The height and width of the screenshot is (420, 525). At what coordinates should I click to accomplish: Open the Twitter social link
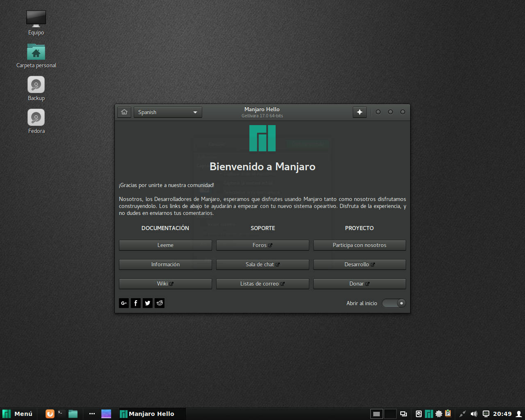148,303
